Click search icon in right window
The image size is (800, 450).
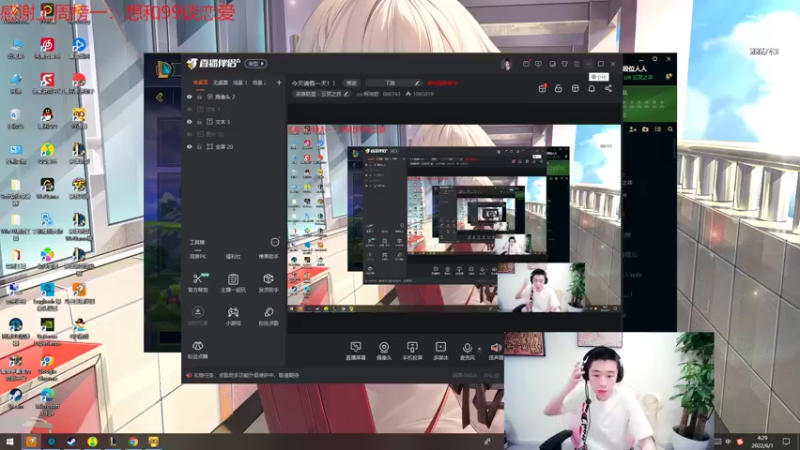click(x=670, y=130)
